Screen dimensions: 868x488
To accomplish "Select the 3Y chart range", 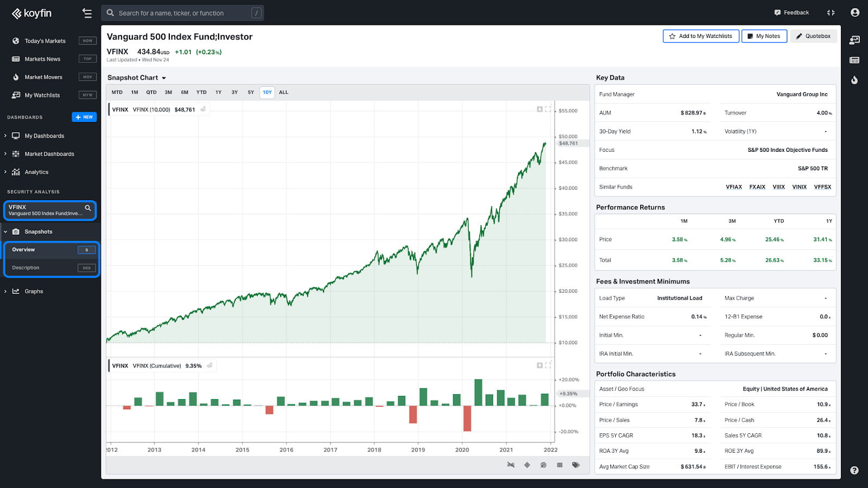I will [x=235, y=92].
